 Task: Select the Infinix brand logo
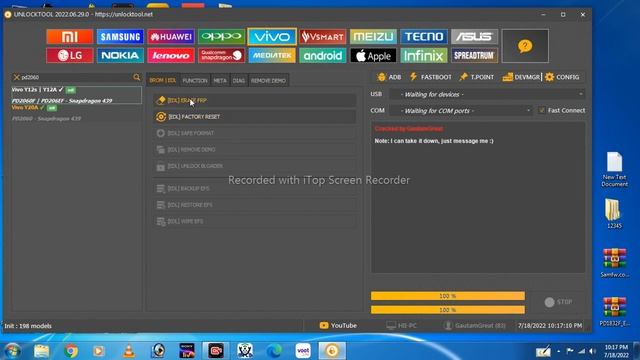tap(424, 56)
